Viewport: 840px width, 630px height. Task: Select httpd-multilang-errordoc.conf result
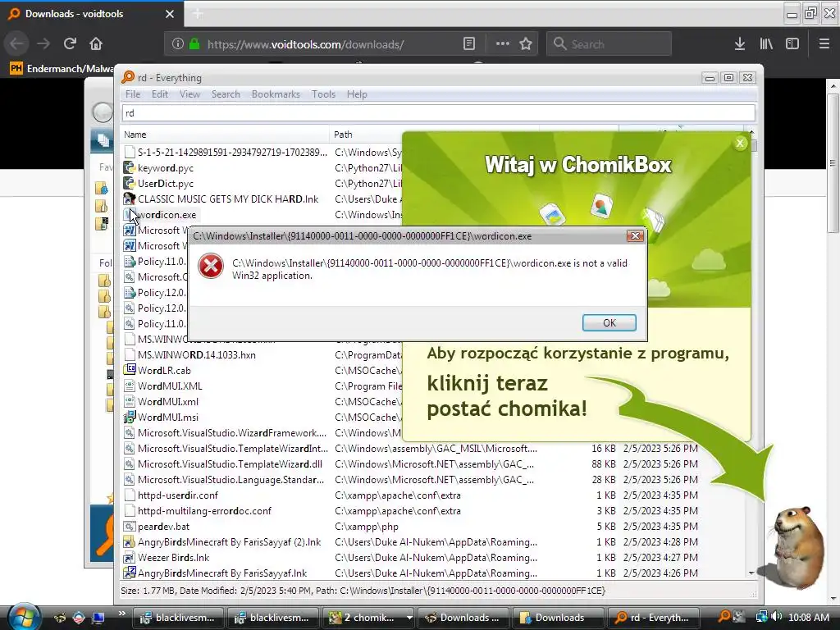[204, 510]
